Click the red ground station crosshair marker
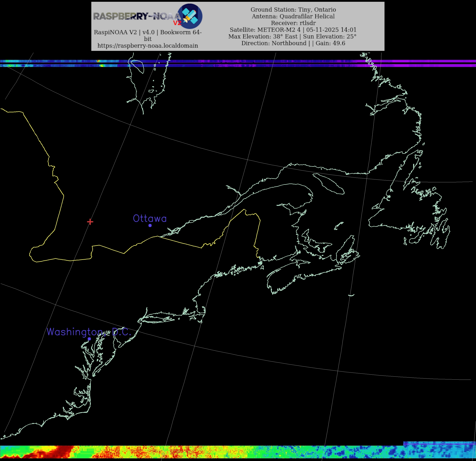 (90, 222)
